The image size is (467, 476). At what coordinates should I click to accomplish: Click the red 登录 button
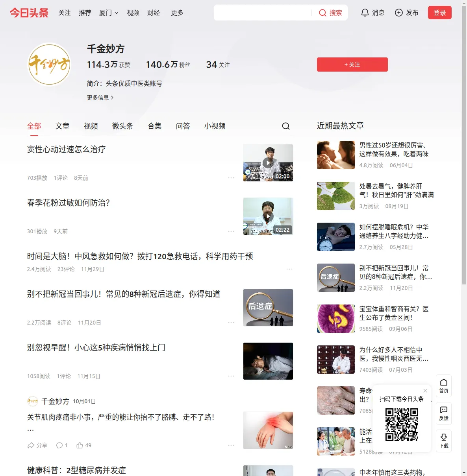coord(440,13)
